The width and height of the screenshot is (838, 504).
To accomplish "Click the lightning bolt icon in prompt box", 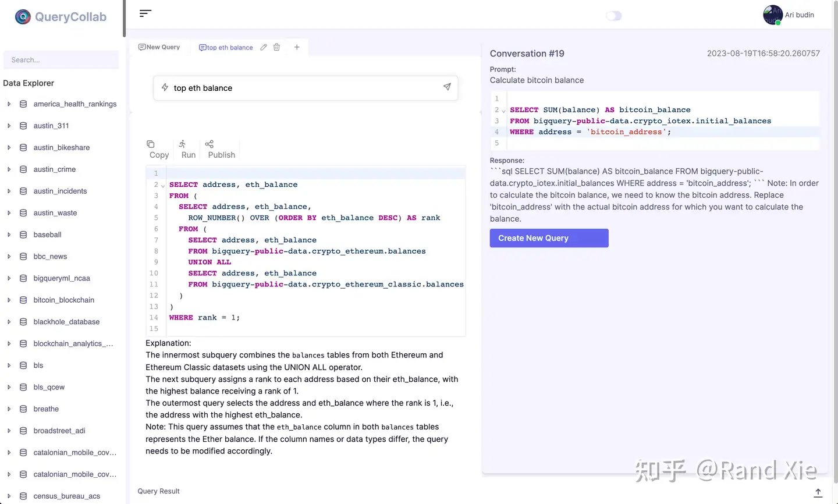I will 165,87.
